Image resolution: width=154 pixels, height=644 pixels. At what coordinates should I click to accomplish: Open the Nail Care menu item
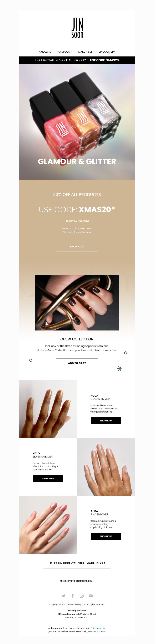45,52
